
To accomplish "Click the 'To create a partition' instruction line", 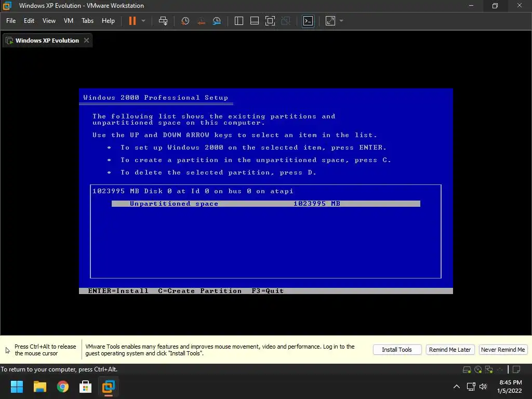I will 256,160.
